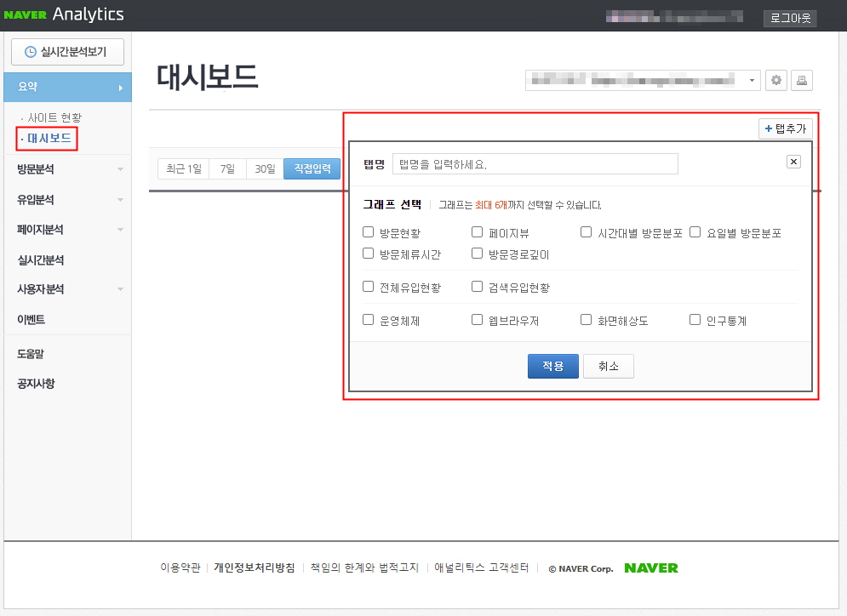Enable the 인구통계 graph checkbox
Image resolution: width=847 pixels, height=616 pixels.
(695, 319)
